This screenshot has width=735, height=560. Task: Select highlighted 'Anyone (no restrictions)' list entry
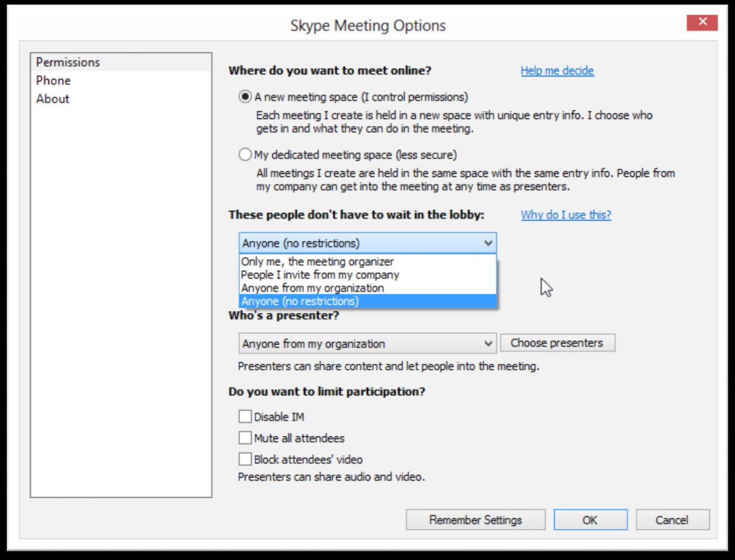[x=367, y=301]
